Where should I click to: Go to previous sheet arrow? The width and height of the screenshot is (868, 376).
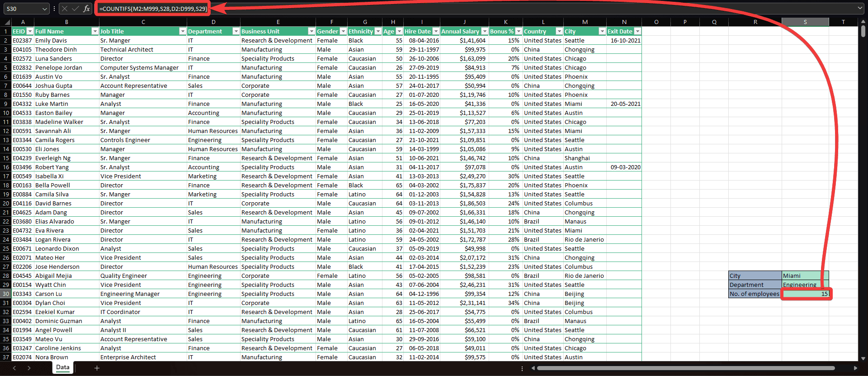pos(14,368)
